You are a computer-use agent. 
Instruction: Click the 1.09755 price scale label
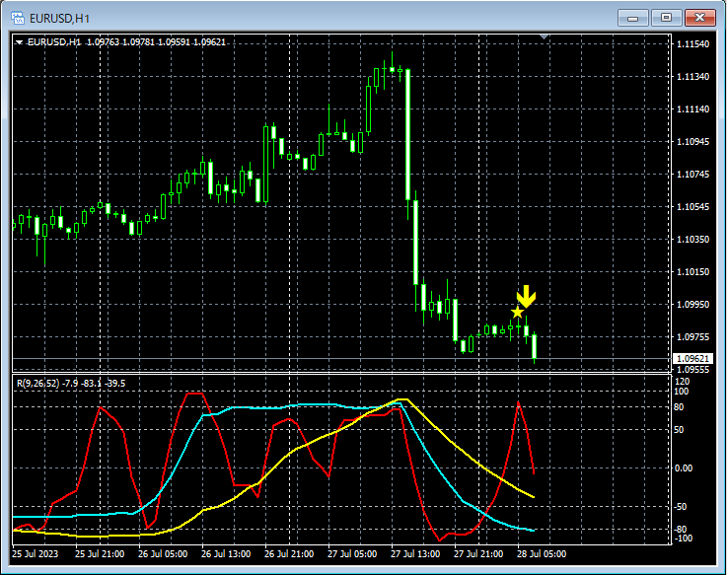693,337
